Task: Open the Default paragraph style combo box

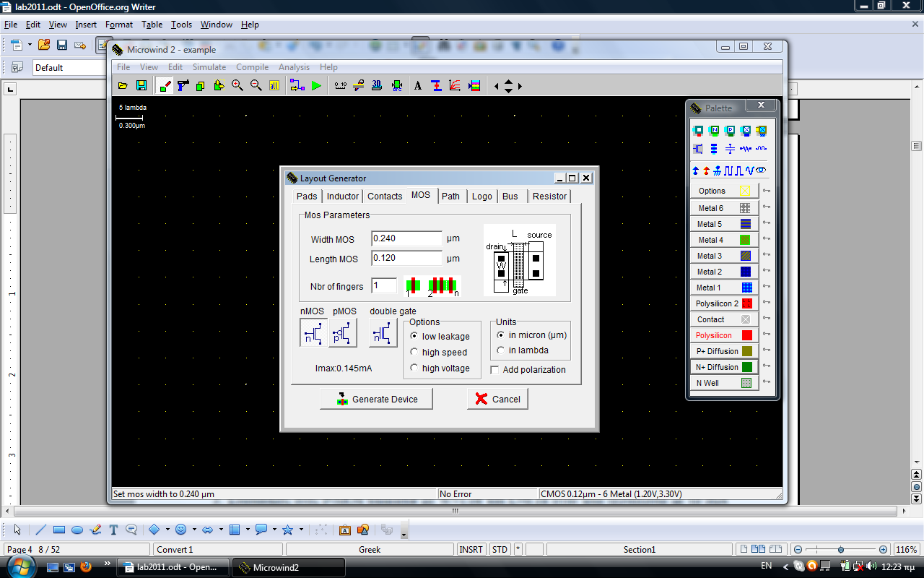Action: coord(70,67)
